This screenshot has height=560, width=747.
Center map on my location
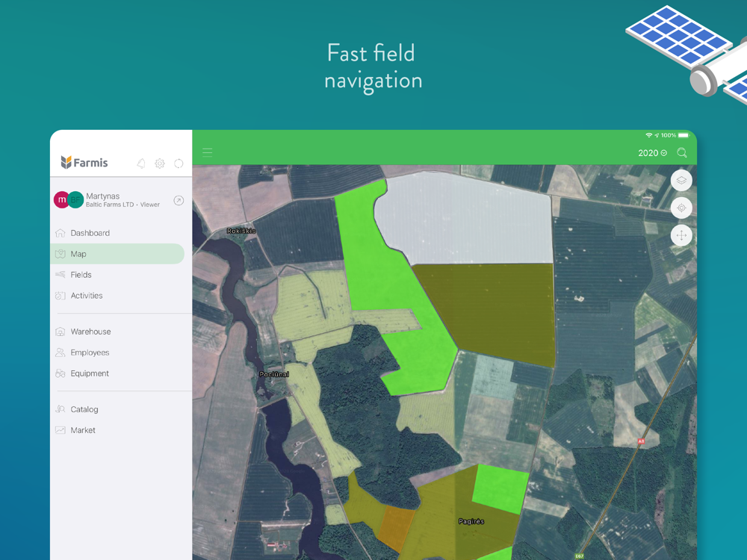[x=681, y=208]
